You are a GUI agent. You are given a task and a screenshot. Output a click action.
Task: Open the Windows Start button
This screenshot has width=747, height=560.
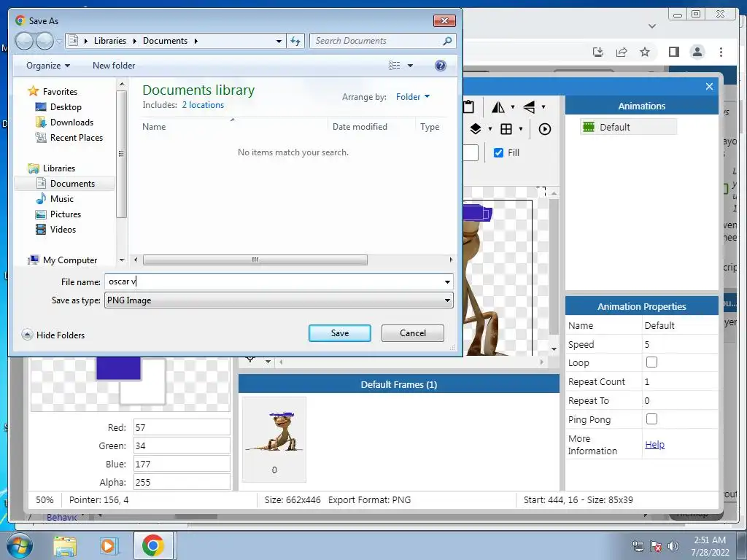(19, 545)
